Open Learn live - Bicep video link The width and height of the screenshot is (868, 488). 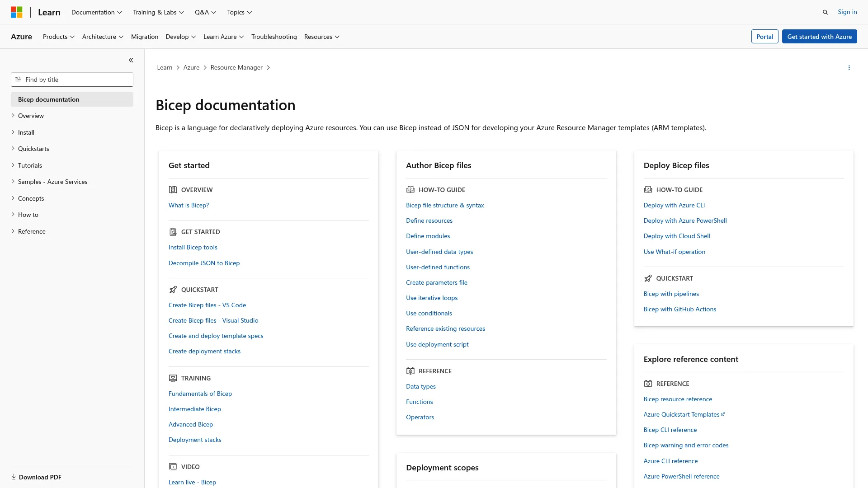pos(192,482)
